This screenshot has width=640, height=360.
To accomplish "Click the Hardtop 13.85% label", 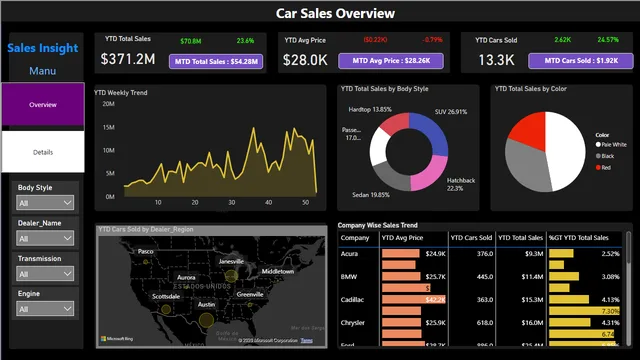I will click(x=370, y=109).
